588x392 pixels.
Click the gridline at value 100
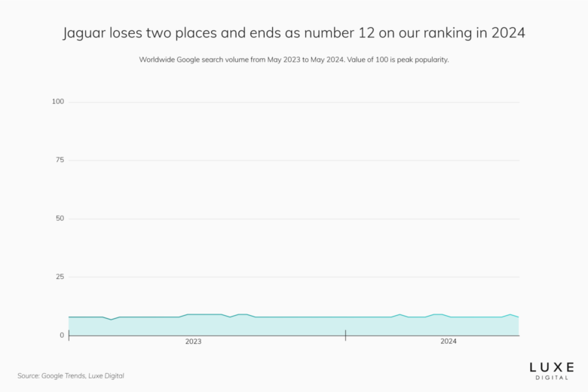(294, 102)
